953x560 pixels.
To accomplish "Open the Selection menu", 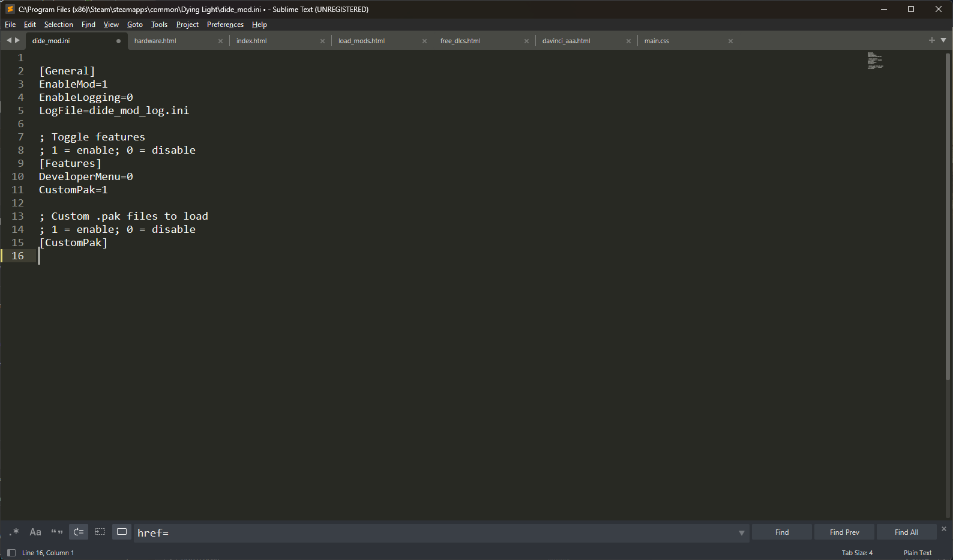I will point(59,25).
